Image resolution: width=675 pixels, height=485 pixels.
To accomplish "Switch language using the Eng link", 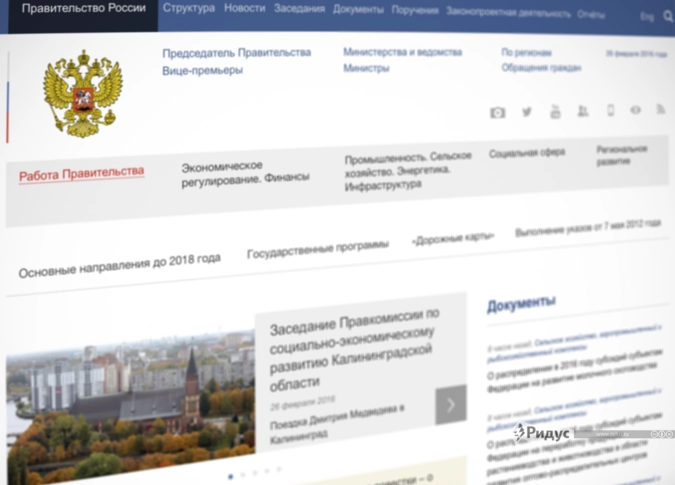I will tap(646, 17).
